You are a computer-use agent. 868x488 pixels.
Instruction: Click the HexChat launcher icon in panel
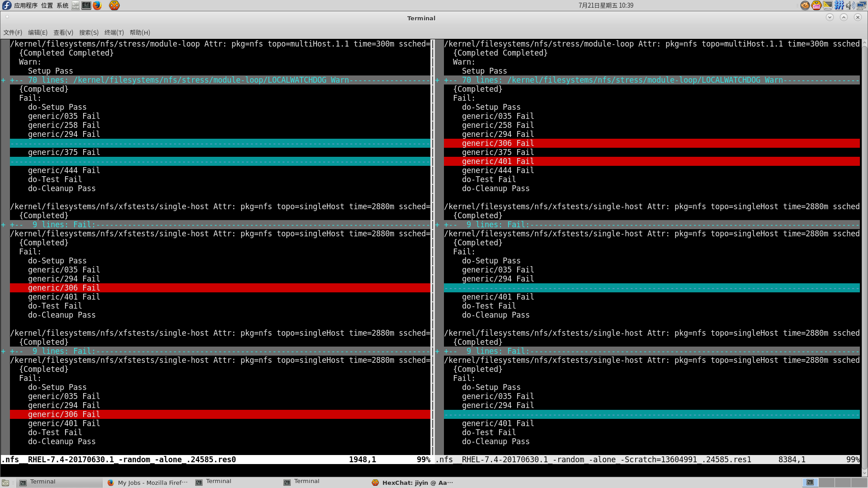(x=114, y=5)
